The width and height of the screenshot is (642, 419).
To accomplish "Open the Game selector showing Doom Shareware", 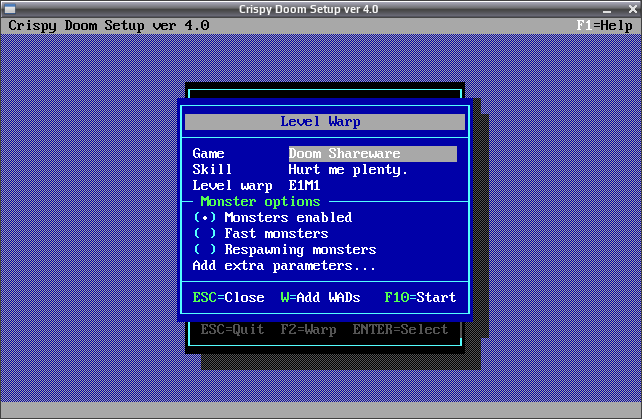I will [x=373, y=154].
